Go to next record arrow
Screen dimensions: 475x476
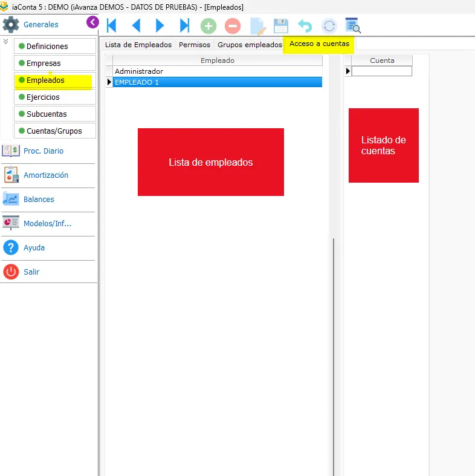(160, 25)
